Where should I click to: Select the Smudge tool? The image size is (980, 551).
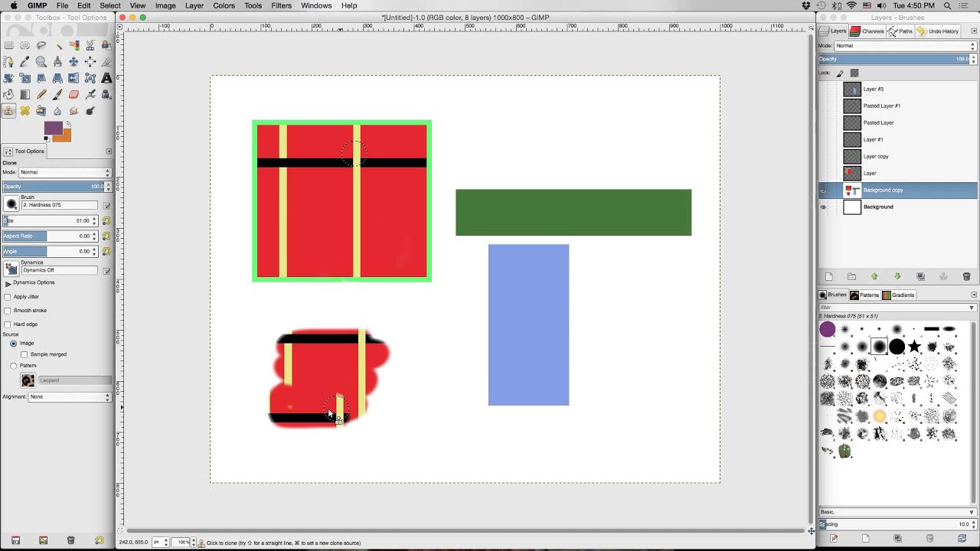[73, 111]
